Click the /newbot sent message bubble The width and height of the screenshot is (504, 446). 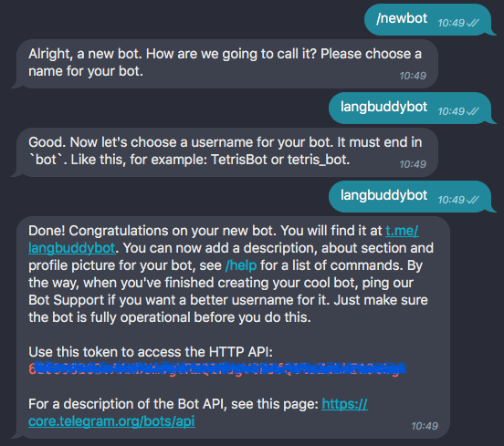(428, 19)
